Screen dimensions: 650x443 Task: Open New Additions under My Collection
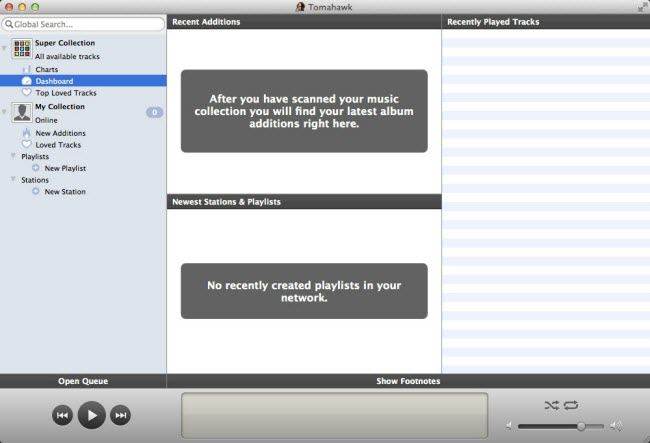(61, 133)
